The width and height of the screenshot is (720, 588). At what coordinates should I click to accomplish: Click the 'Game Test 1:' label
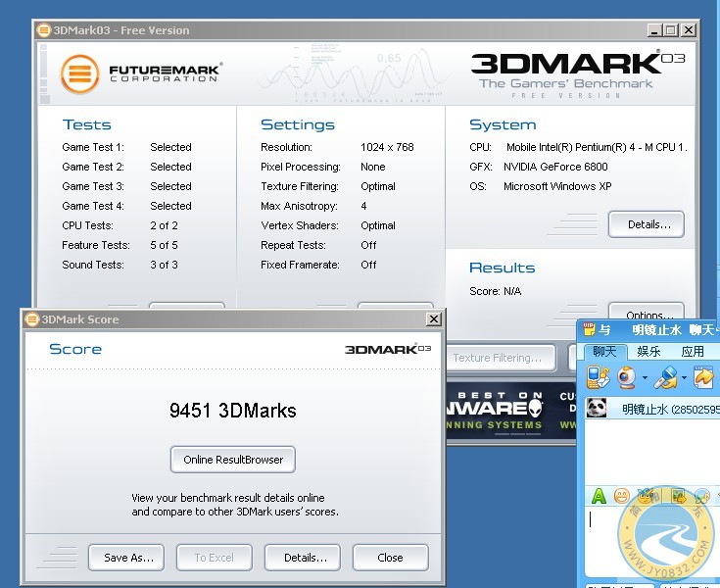point(93,147)
